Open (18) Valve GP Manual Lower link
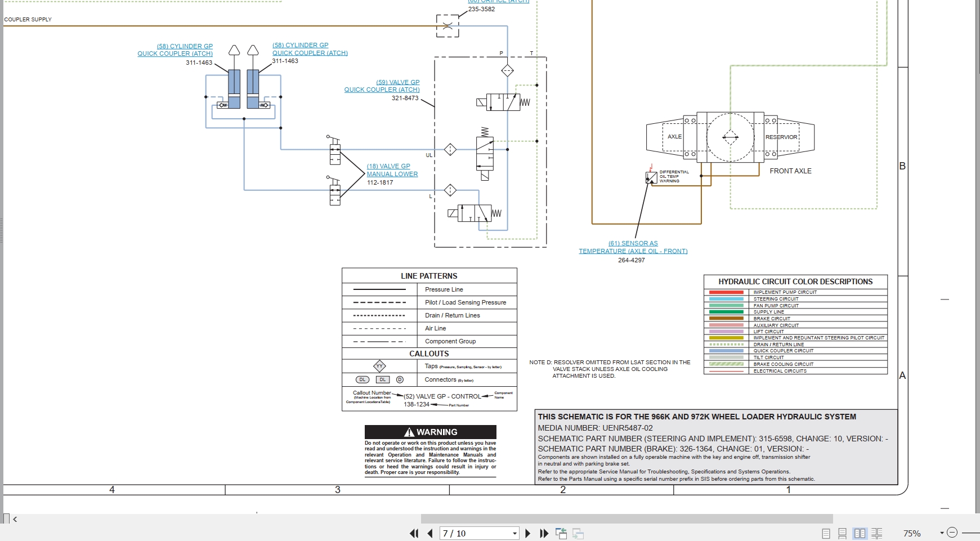Viewport: 980px width, 541px height. 392,170
